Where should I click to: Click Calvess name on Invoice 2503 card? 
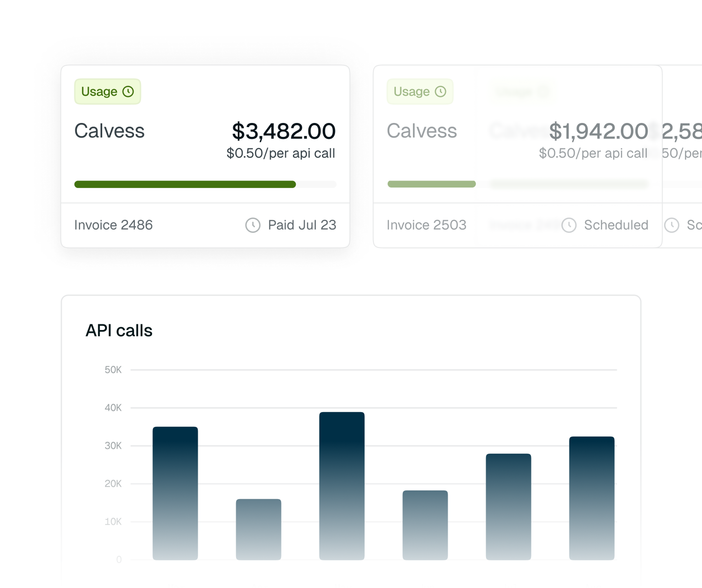pos(422,131)
